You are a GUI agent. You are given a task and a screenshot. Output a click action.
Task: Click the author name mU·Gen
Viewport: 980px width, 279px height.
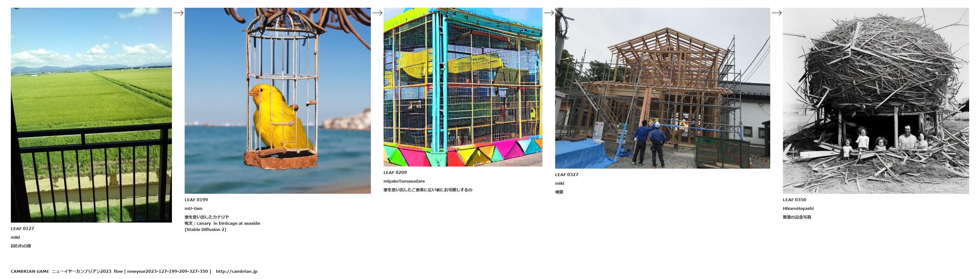(x=193, y=208)
